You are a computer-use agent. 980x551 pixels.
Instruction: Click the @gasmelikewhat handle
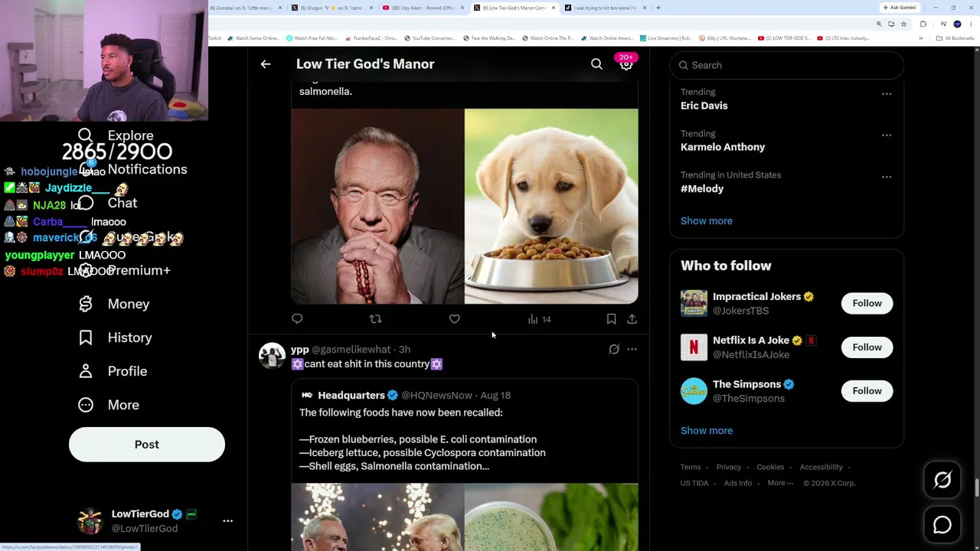[351, 350]
